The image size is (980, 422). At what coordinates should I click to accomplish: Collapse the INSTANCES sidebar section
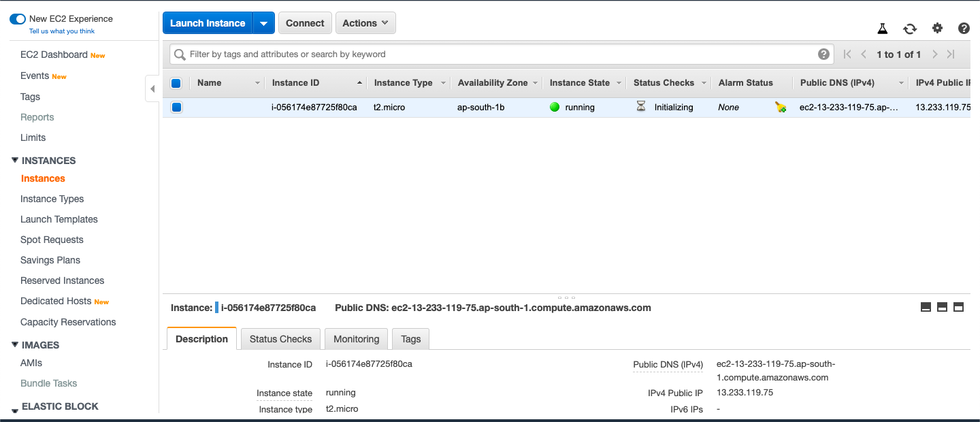[15, 161]
